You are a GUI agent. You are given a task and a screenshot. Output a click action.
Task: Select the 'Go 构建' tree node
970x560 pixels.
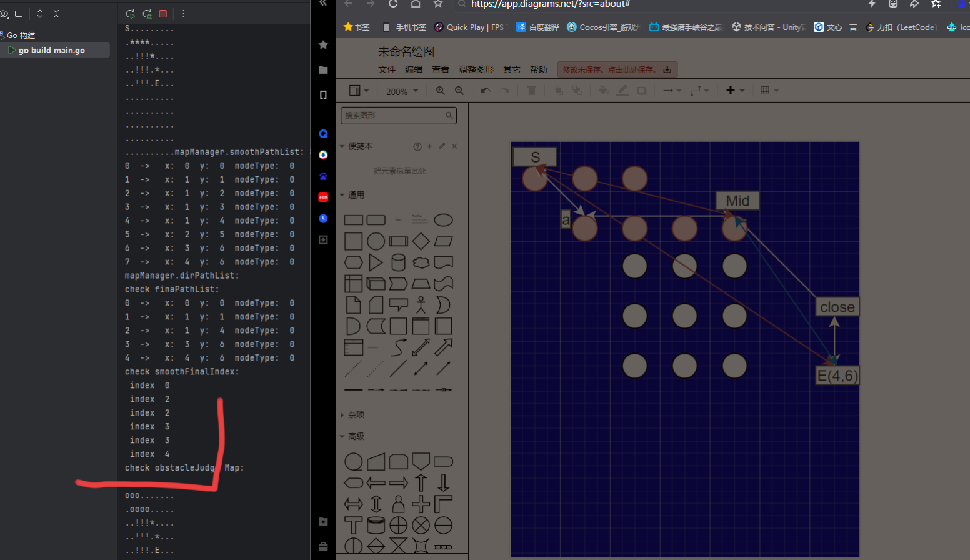21,36
